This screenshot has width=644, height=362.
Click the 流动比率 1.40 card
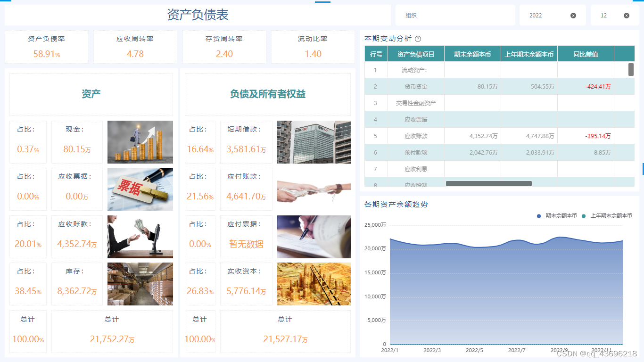pyautogui.click(x=313, y=47)
